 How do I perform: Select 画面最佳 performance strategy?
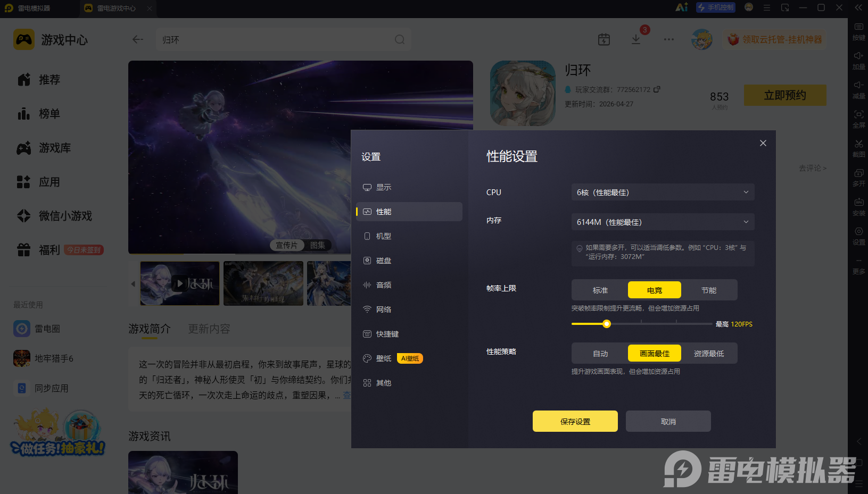[x=655, y=353]
